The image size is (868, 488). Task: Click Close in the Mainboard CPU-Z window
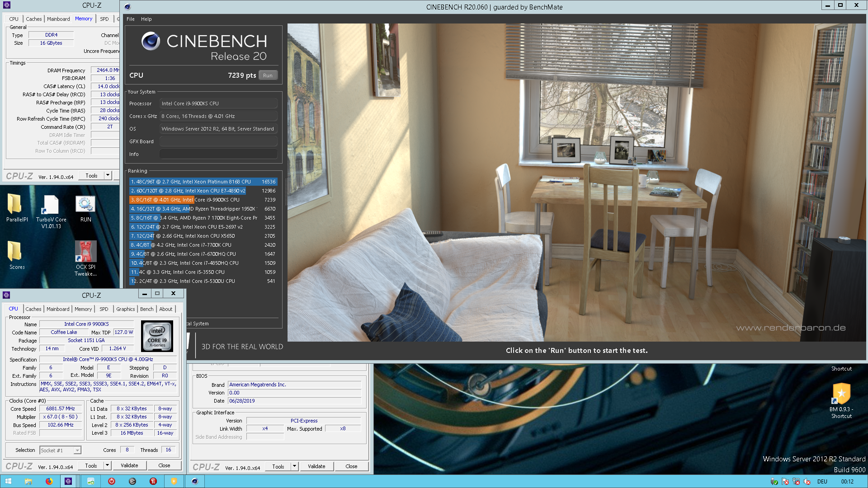pyautogui.click(x=351, y=466)
